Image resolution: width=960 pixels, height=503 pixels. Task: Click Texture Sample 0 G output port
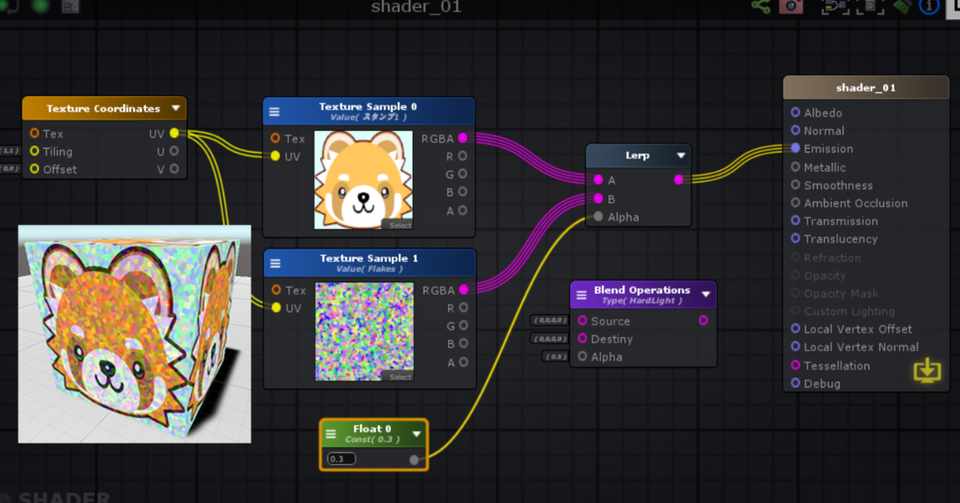point(463,174)
